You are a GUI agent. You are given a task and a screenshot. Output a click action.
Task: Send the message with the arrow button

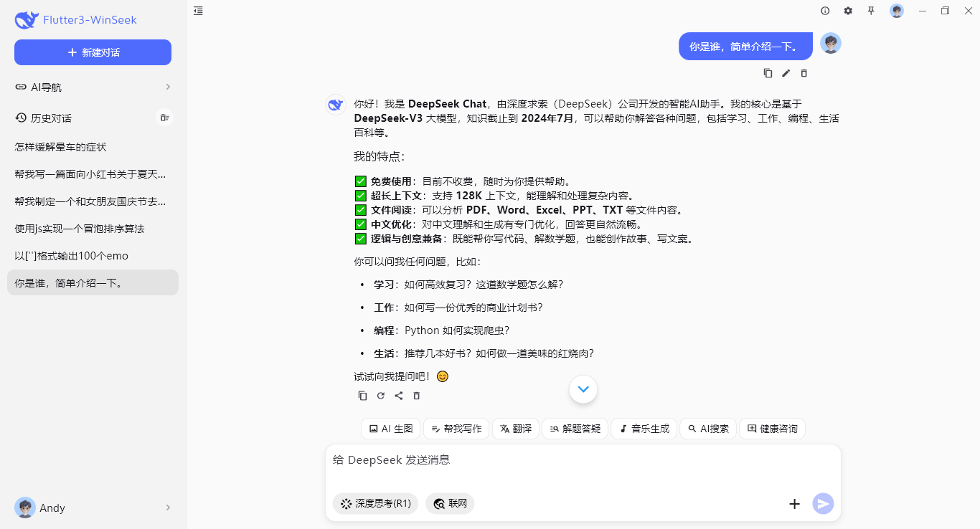click(824, 504)
